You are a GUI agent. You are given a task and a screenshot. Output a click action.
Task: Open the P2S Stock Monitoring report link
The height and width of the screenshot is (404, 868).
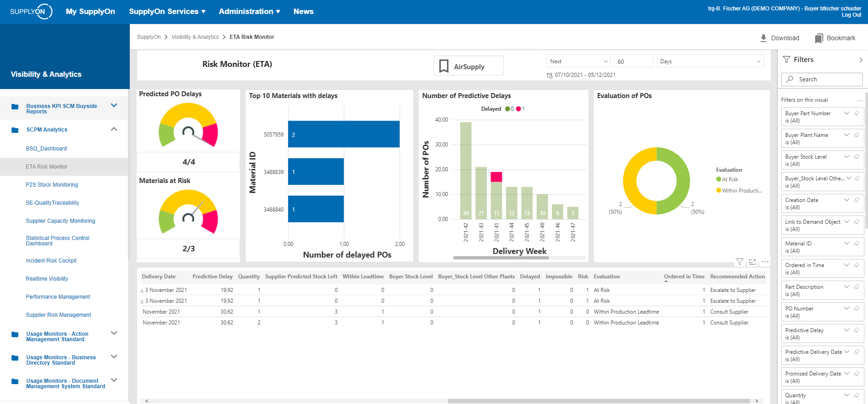point(52,185)
